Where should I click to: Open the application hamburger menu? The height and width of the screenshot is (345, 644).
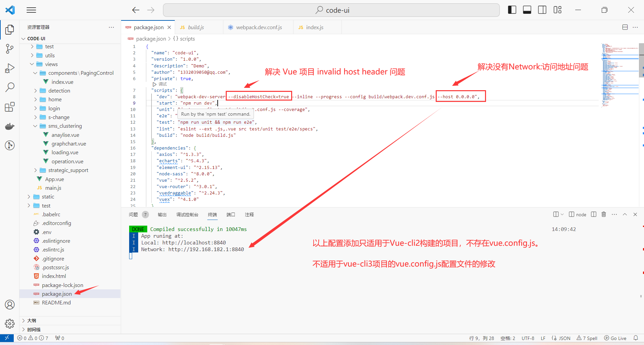point(31,10)
